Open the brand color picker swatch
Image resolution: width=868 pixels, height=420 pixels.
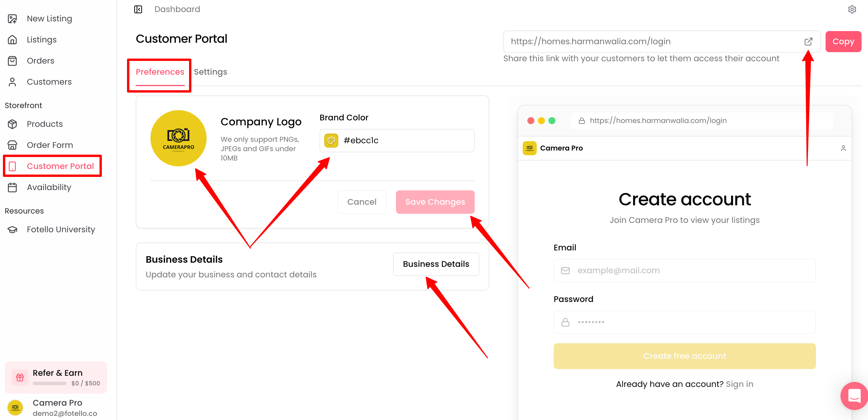[331, 140]
